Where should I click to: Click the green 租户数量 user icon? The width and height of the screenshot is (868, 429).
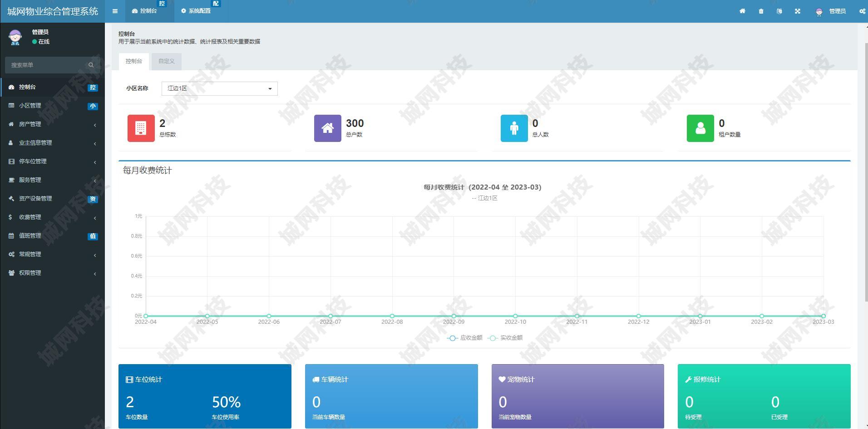coord(700,128)
